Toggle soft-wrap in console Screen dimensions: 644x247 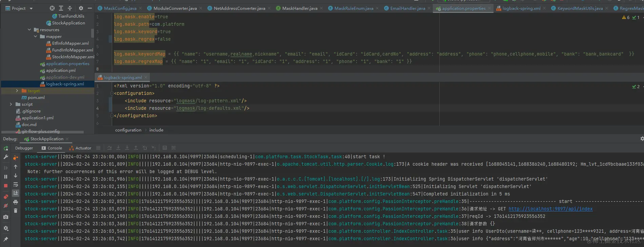pos(16,184)
